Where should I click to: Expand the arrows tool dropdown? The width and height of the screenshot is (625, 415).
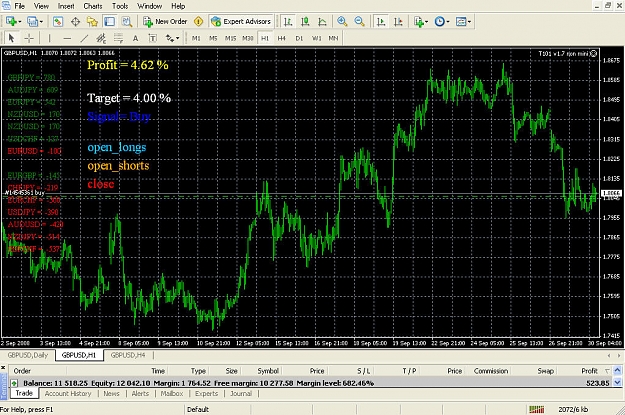[x=177, y=39]
